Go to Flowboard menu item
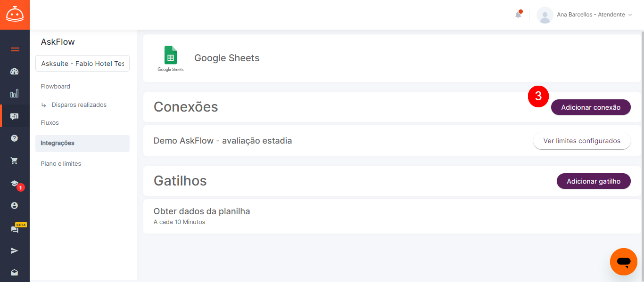This screenshot has height=282, width=644. pyautogui.click(x=56, y=87)
